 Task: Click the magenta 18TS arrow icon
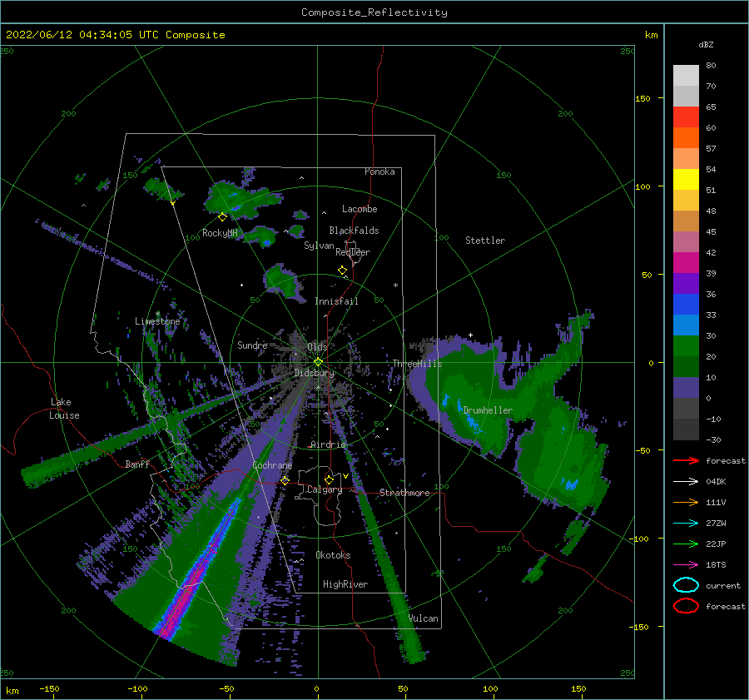point(686,565)
